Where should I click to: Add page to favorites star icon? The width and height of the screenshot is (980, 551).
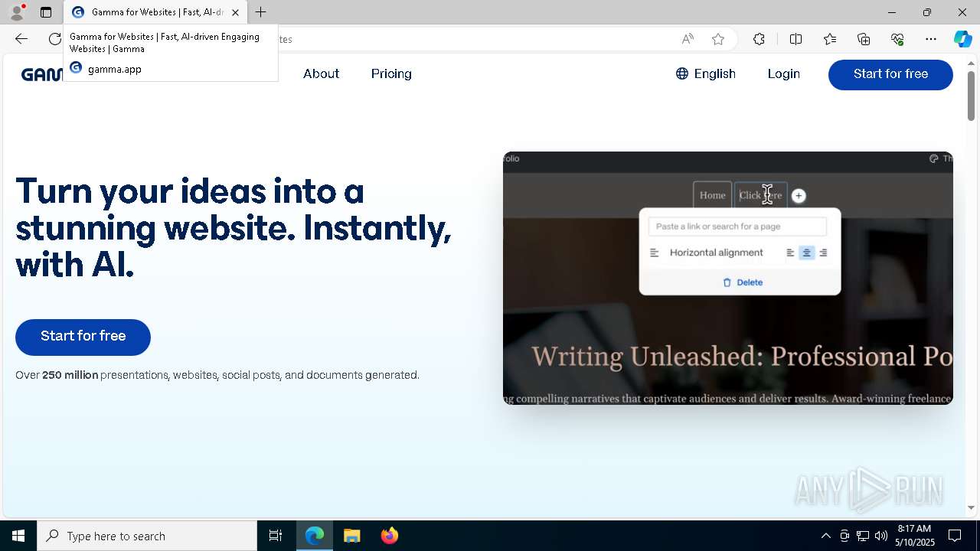click(x=718, y=39)
